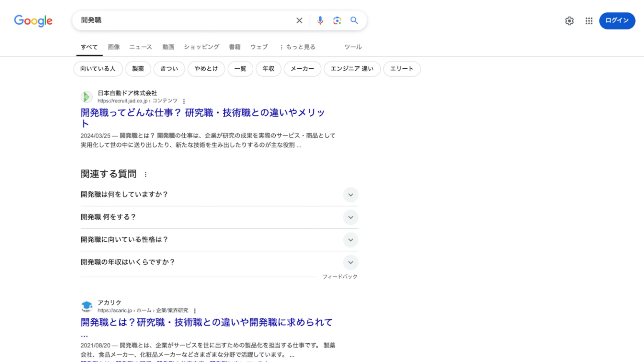Clear the search box with the X icon
Image resolution: width=644 pixels, height=362 pixels.
pyautogui.click(x=299, y=20)
